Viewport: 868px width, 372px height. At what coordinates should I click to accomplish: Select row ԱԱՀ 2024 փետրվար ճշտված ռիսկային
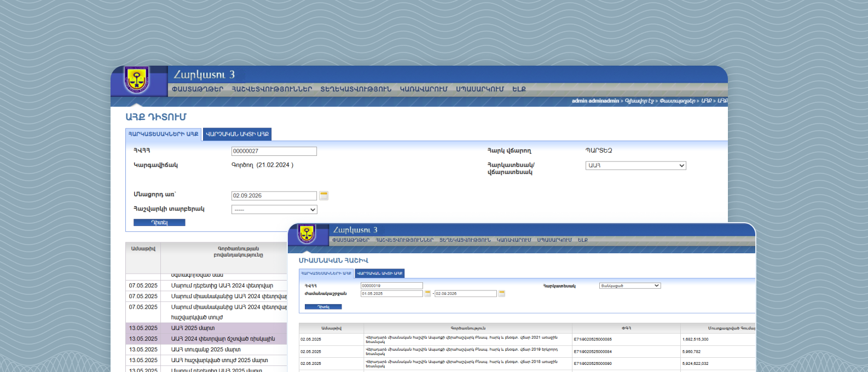(206, 339)
